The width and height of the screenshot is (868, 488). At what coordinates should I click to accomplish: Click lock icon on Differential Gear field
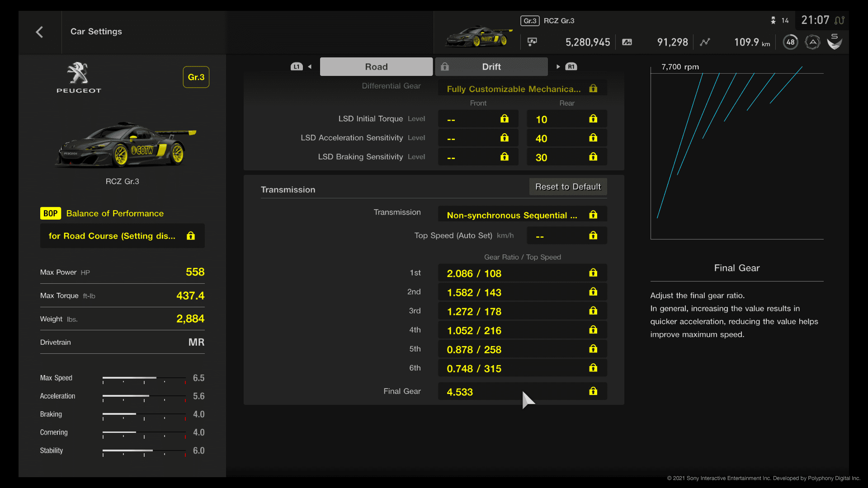point(593,89)
